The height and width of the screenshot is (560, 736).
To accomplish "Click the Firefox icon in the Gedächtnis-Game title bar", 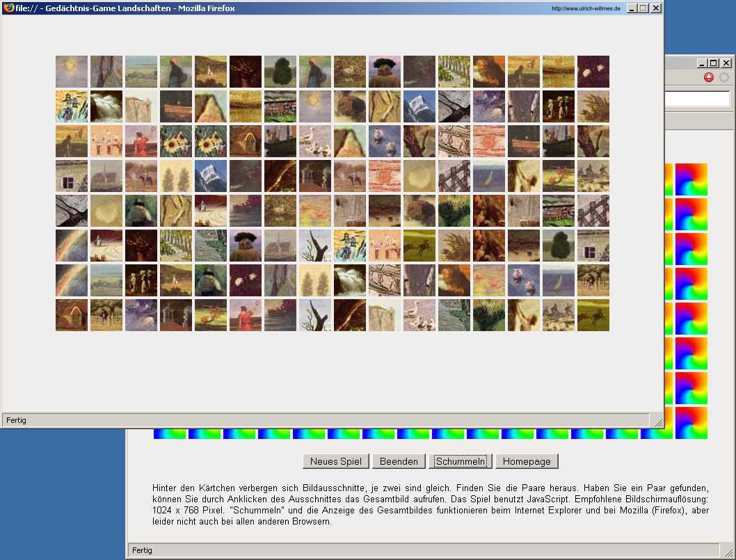I will [8, 8].
